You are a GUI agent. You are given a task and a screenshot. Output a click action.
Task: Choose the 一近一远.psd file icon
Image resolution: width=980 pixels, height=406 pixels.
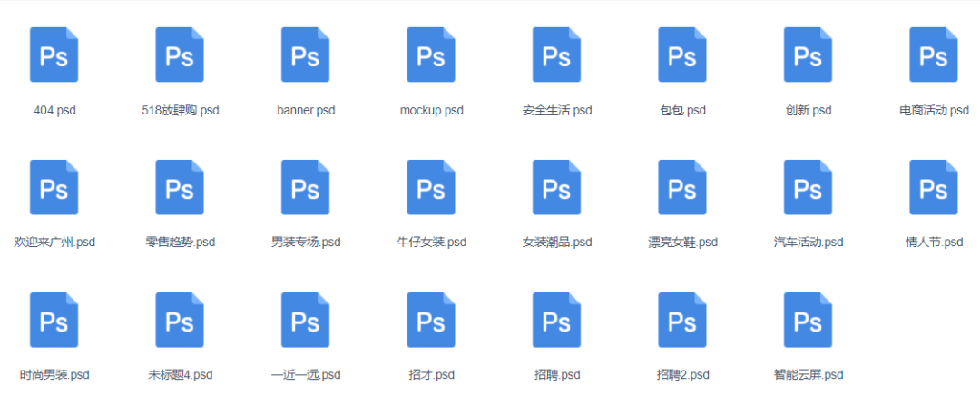click(x=306, y=320)
